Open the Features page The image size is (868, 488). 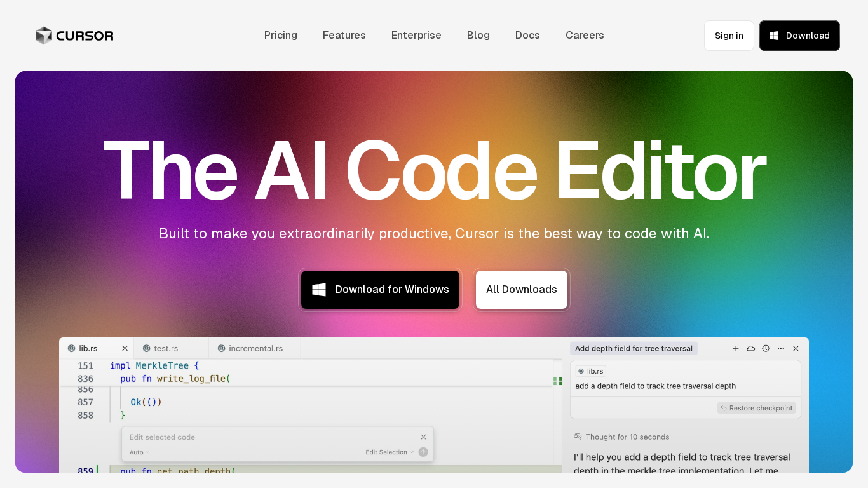click(x=344, y=36)
